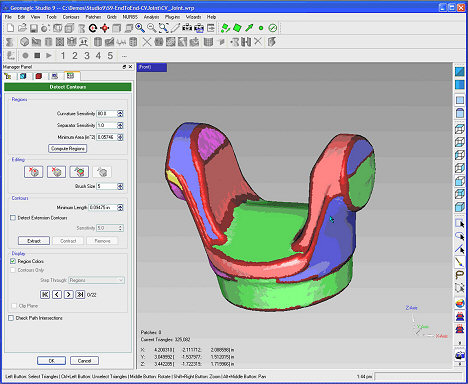Viewport: 468px width, 384px height.
Task: Click the paintbrush selection tool on right toolbar
Action: coord(460,262)
